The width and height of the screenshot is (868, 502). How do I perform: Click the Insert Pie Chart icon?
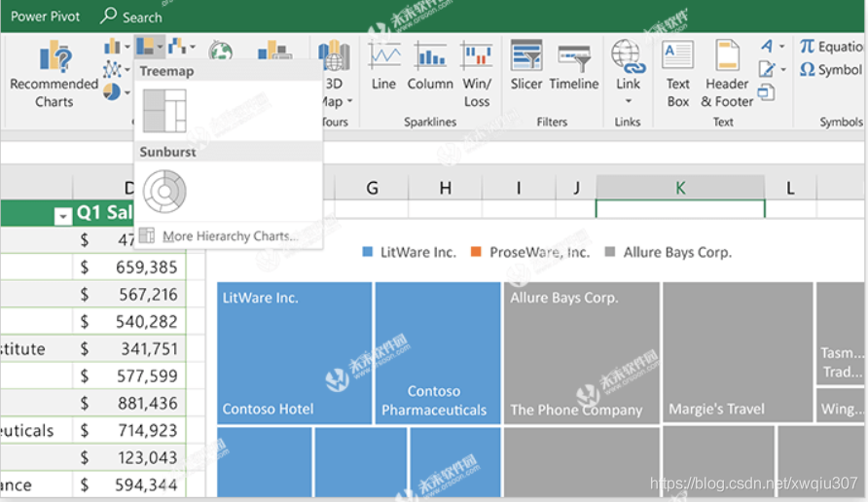coord(112,91)
